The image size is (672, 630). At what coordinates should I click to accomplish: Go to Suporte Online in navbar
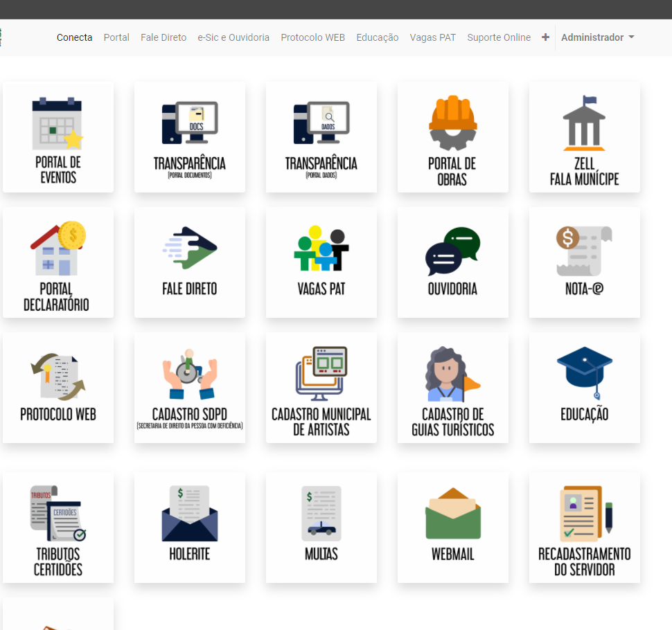(x=499, y=37)
